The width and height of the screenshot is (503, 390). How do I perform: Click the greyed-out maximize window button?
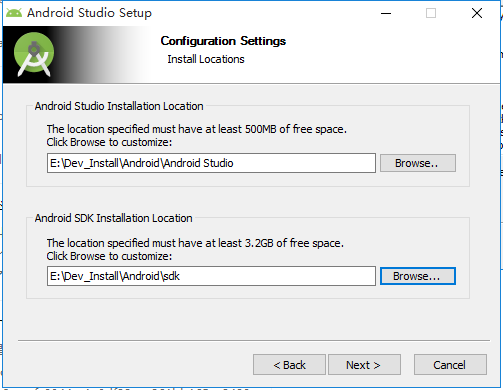click(x=431, y=13)
